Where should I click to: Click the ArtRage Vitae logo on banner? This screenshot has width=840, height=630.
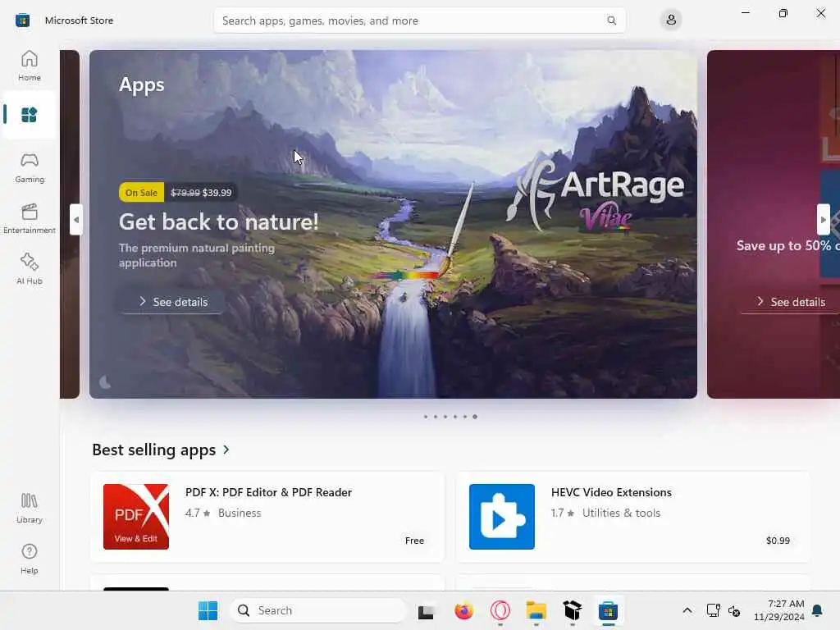coord(595,194)
